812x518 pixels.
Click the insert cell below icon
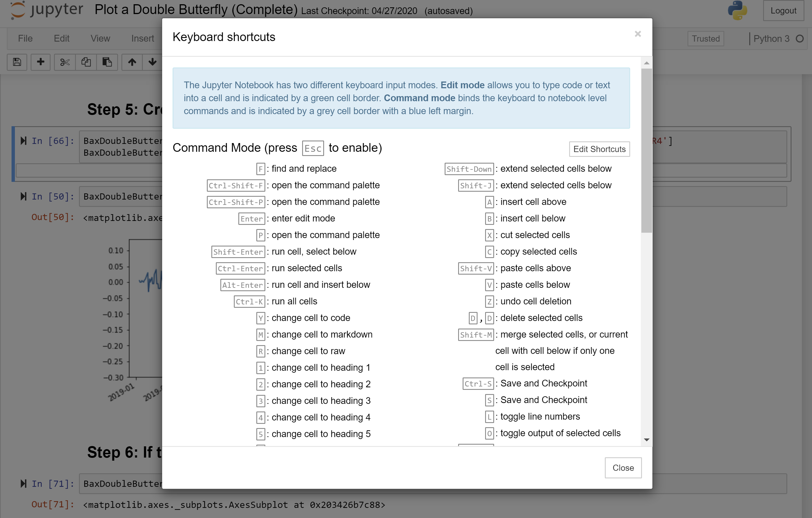click(40, 62)
